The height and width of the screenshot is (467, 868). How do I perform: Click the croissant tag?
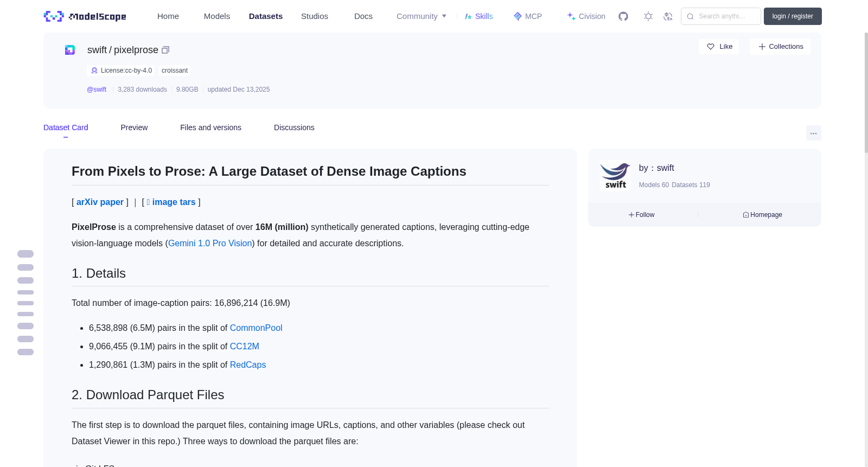(175, 71)
